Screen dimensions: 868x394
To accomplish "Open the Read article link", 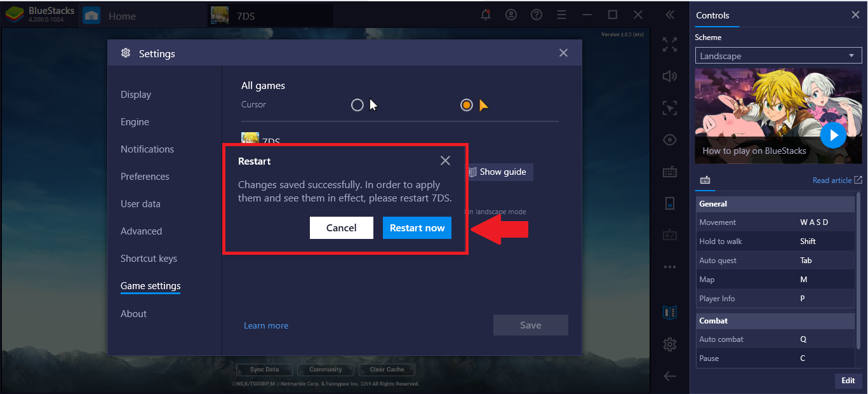I will click(x=837, y=180).
